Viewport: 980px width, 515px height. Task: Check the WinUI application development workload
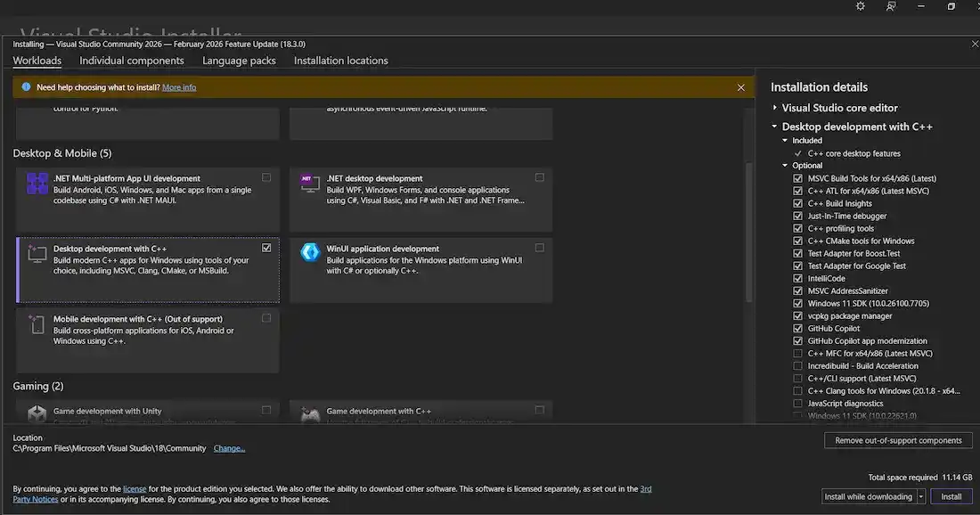click(539, 248)
